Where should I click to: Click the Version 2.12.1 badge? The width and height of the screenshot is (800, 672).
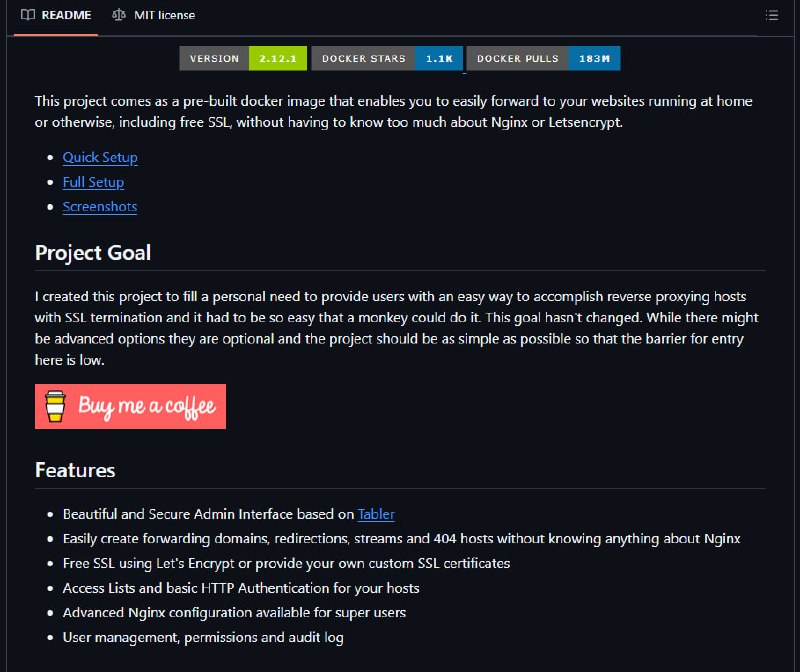point(243,58)
